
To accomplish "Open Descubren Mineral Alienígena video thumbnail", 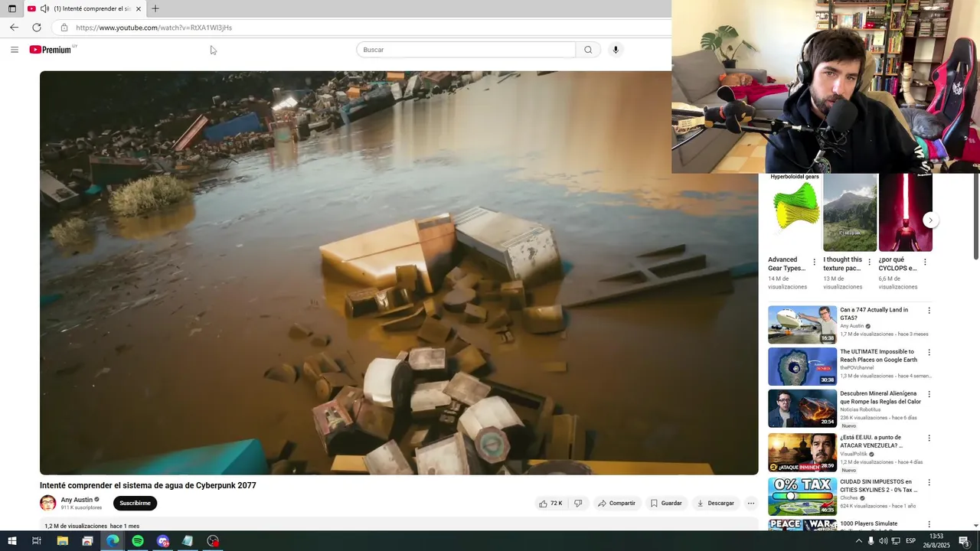I will pyautogui.click(x=802, y=409).
